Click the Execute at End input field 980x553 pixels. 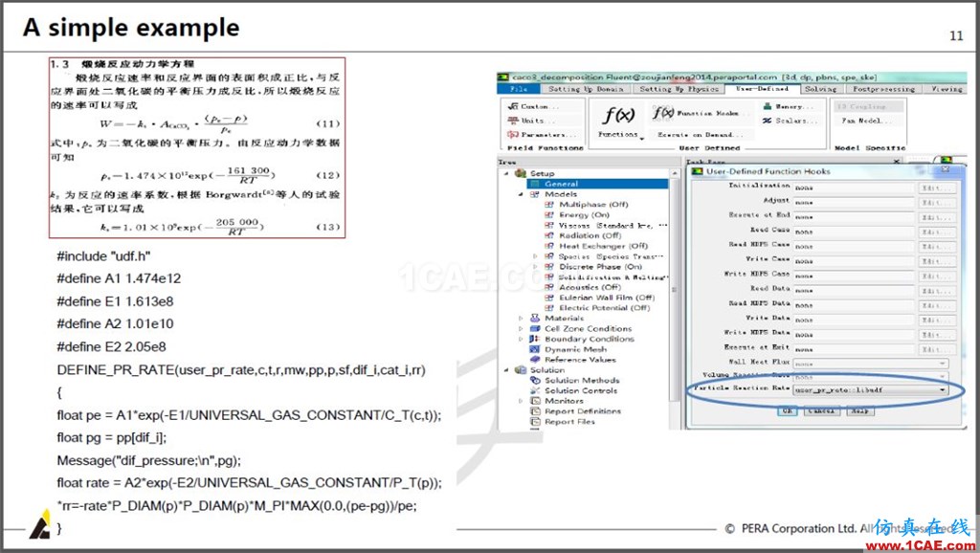[x=854, y=217]
